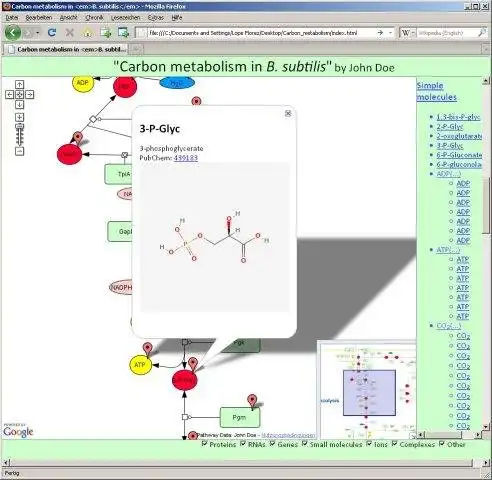Screen dimensions: 492x480
Task: Open the Hilfe menu
Action: pos(177,18)
